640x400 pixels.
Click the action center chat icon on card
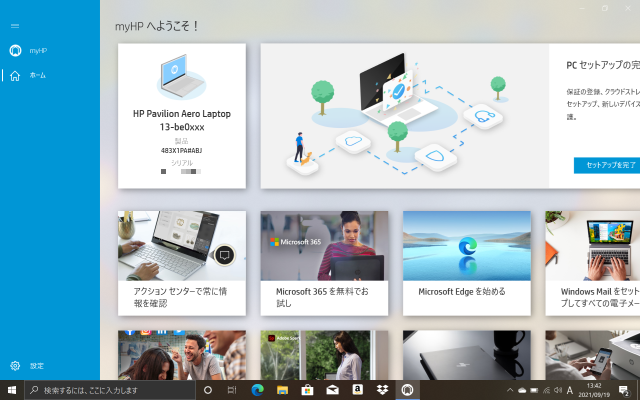coord(224,255)
